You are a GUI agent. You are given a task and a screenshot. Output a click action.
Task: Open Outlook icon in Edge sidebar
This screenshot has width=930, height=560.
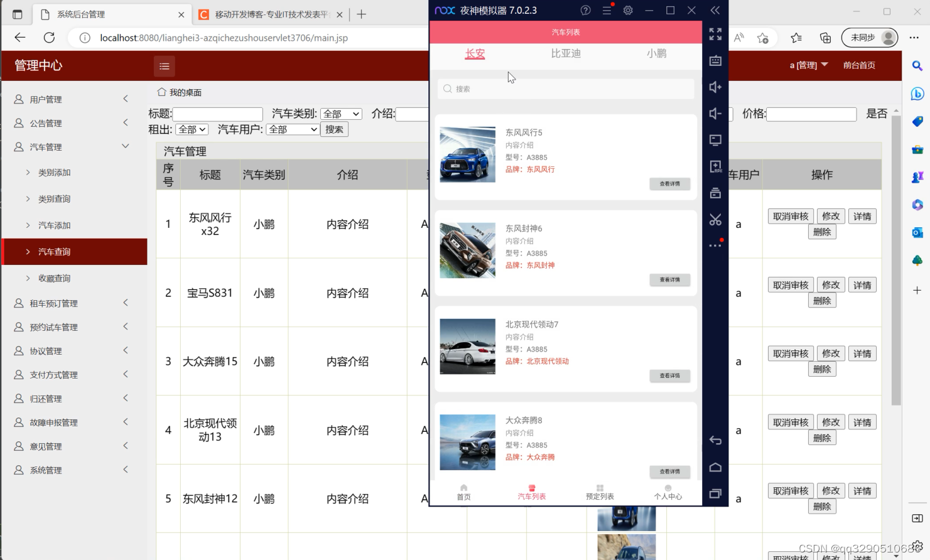[917, 232]
